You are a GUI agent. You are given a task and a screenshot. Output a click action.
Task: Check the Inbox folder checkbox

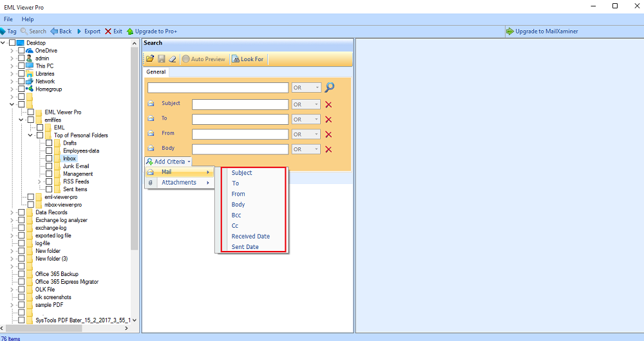pos(49,158)
